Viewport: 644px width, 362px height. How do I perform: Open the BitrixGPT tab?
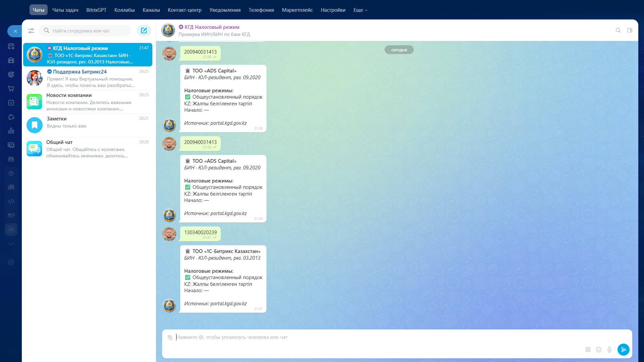(96, 10)
